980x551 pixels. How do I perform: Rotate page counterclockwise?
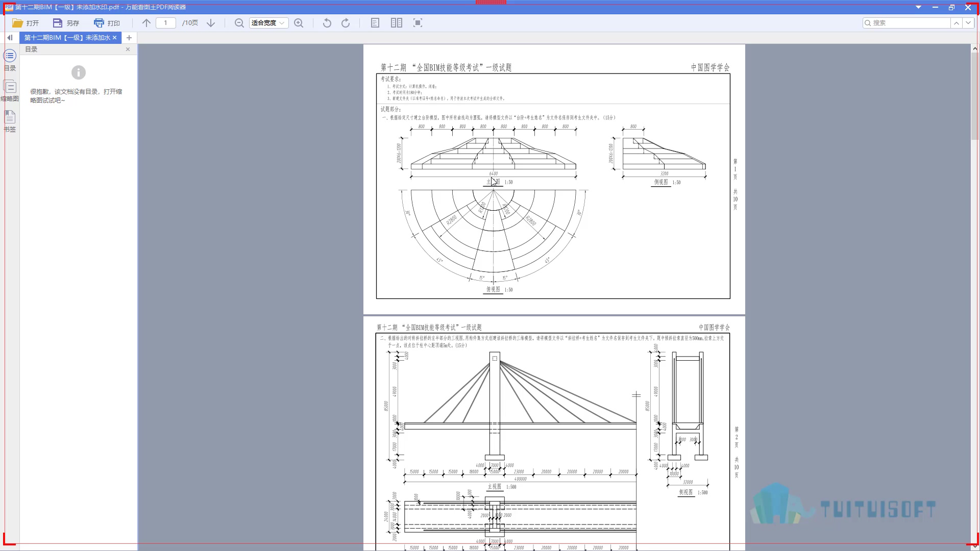point(327,23)
